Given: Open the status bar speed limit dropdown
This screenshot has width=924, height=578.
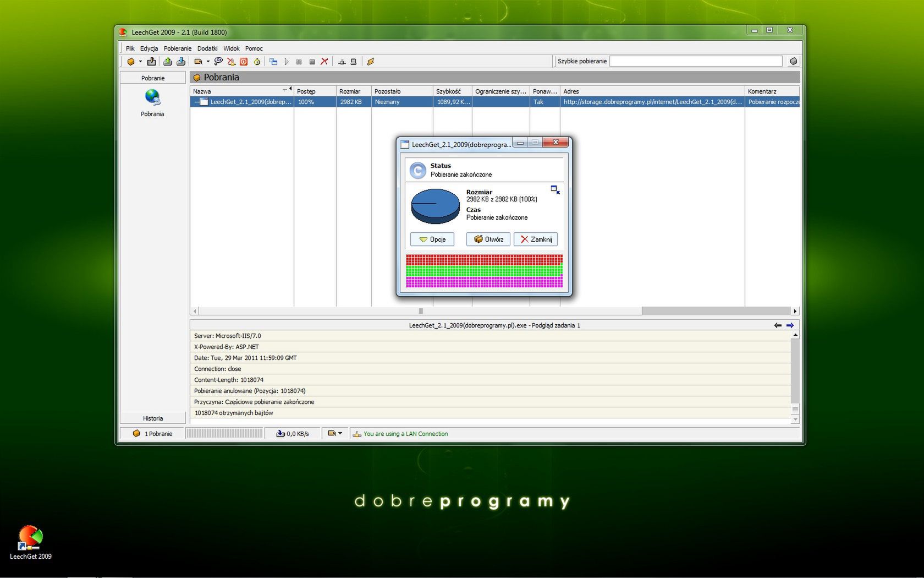Looking at the screenshot, I should pos(335,433).
